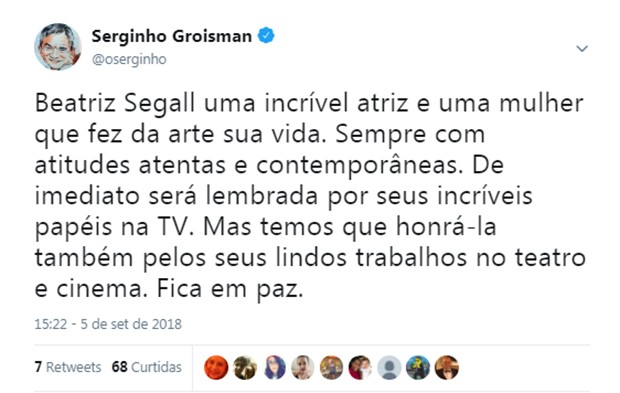
Task: Open the blue-haired liker avatar
Action: click(274, 367)
